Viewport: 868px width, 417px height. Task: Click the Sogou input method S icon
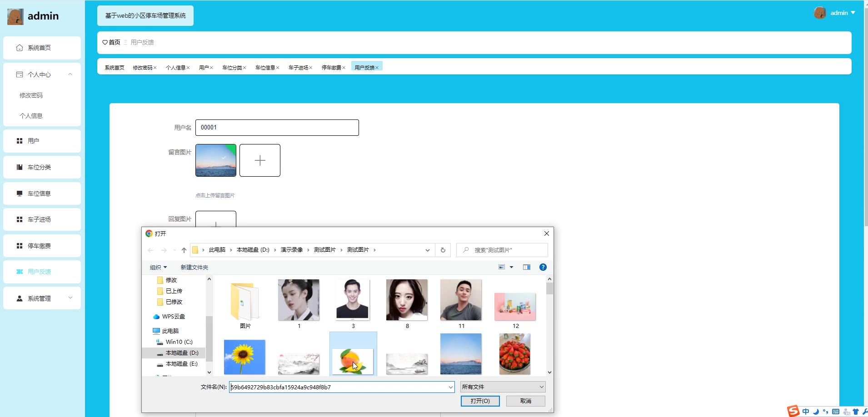coord(793,411)
